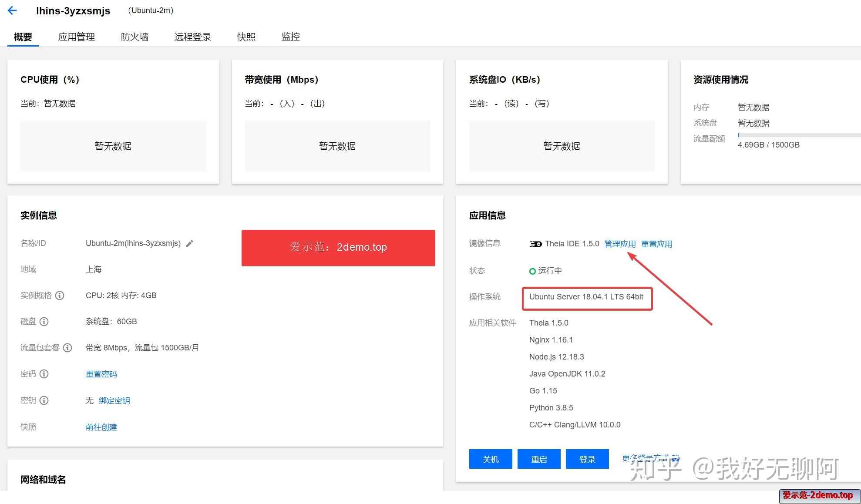Open the 防火墙 tab
This screenshot has width=861, height=504.
pos(135,37)
